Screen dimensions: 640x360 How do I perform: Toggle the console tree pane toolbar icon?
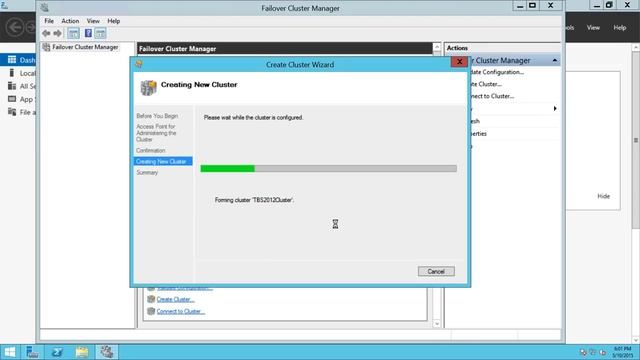(73, 33)
